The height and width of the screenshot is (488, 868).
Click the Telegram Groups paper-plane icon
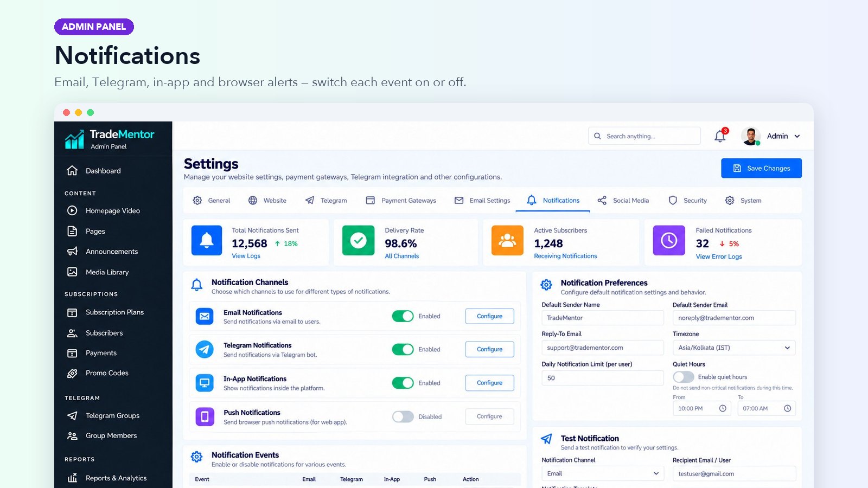coord(72,415)
